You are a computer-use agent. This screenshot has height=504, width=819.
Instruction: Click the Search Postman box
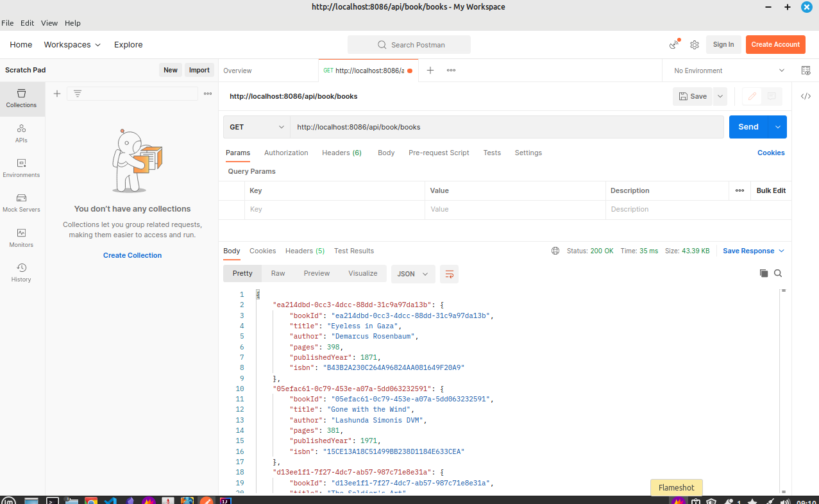[409, 45]
